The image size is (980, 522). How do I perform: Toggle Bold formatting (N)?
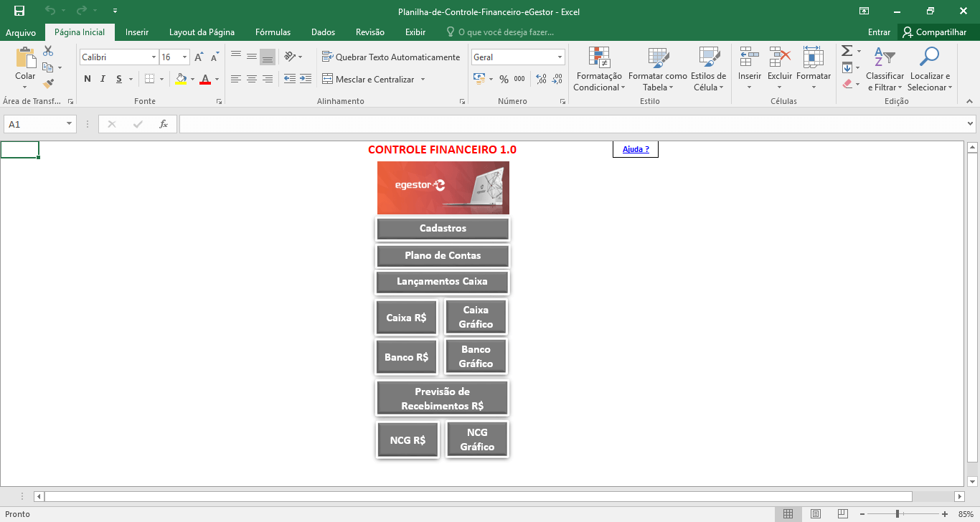click(x=88, y=79)
